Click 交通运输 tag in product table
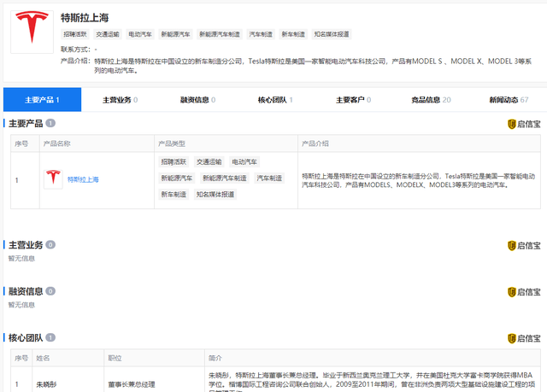Viewport: 547px width, 392px height. 209,161
